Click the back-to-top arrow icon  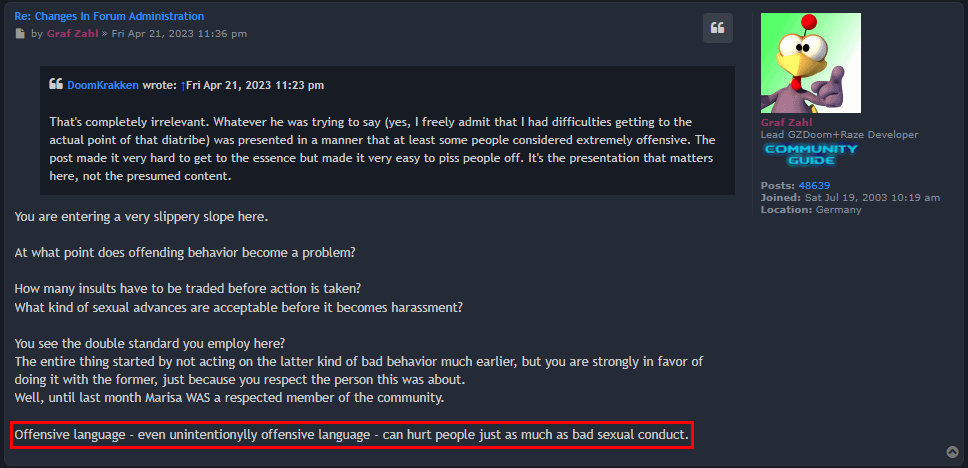click(953, 452)
